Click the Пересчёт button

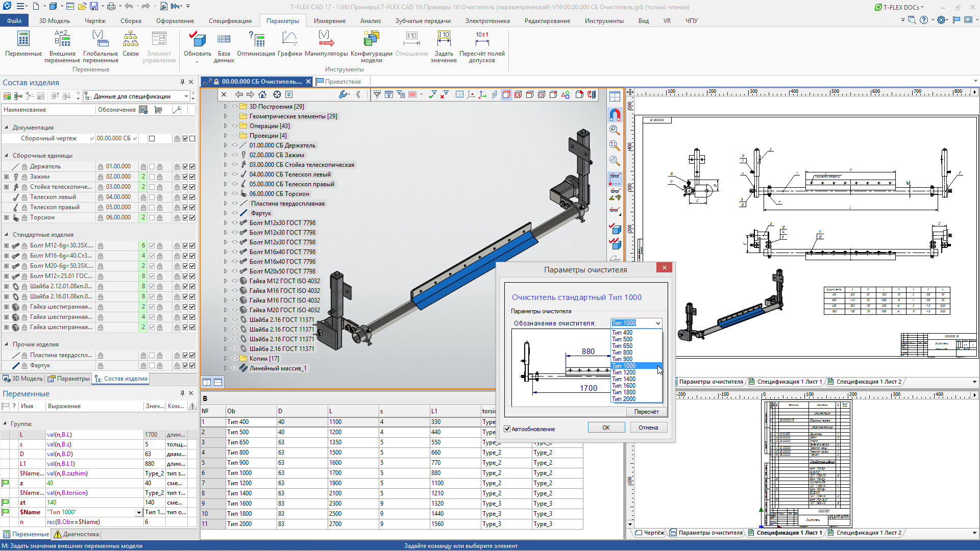click(x=646, y=412)
